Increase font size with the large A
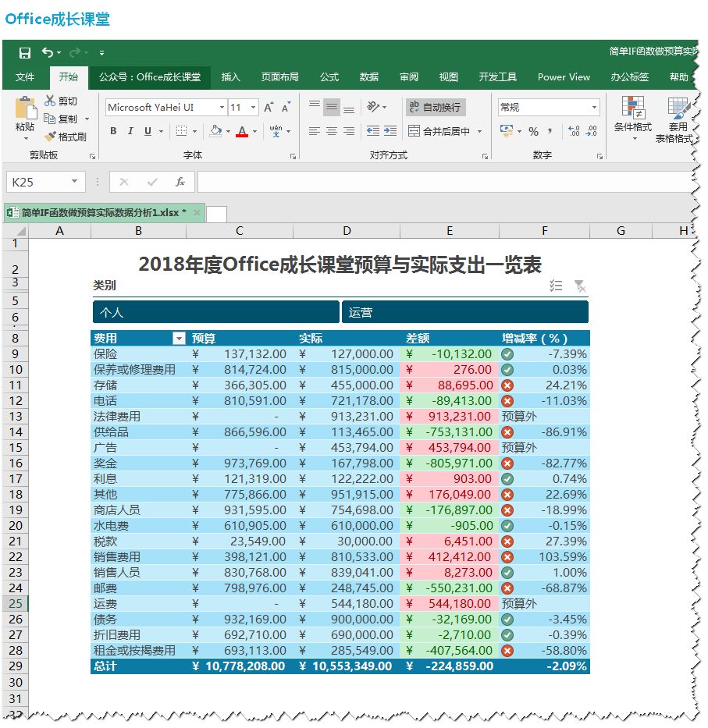708x728 pixels. point(269,107)
